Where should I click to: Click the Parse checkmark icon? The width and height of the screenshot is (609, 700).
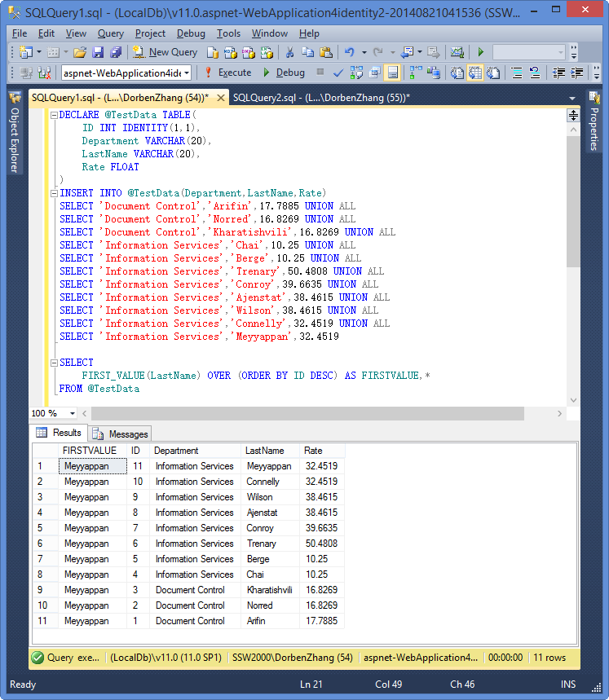click(338, 73)
